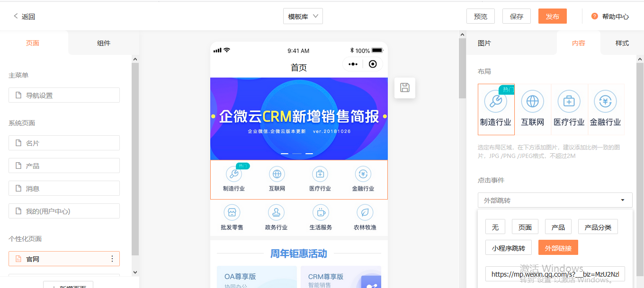Image resolution: width=644 pixels, height=288 pixels.
Task: Click the 帮助中心 question mark icon
Action: 595,16
